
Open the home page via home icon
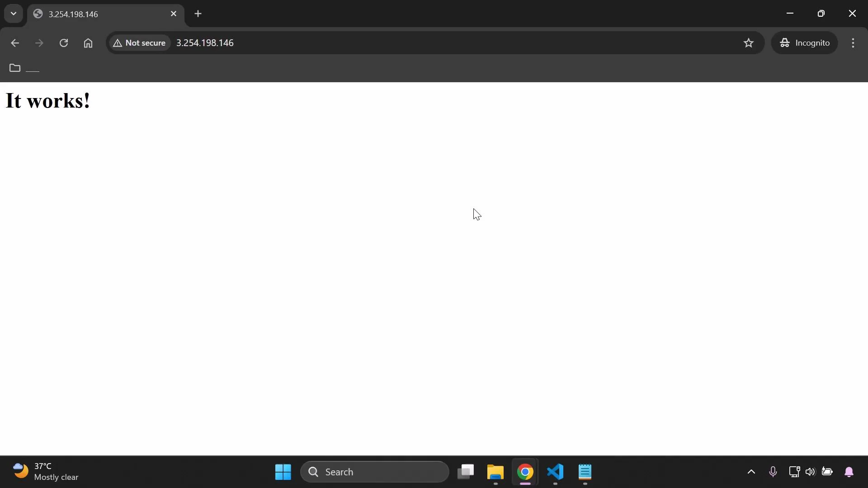click(88, 43)
